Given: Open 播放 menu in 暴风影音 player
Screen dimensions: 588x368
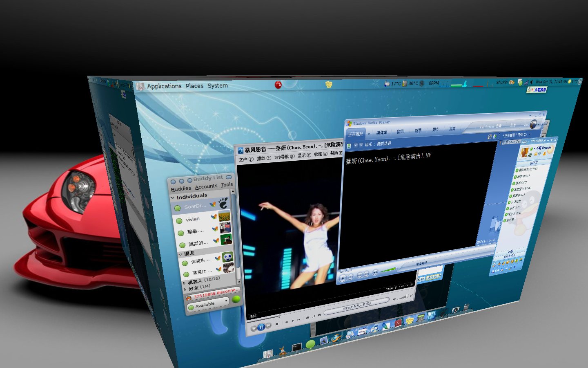Looking at the screenshot, I should (264, 158).
